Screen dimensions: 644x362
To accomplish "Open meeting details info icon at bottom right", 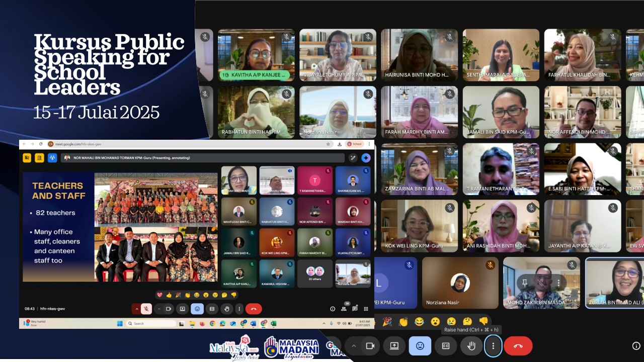I will click(x=636, y=346).
